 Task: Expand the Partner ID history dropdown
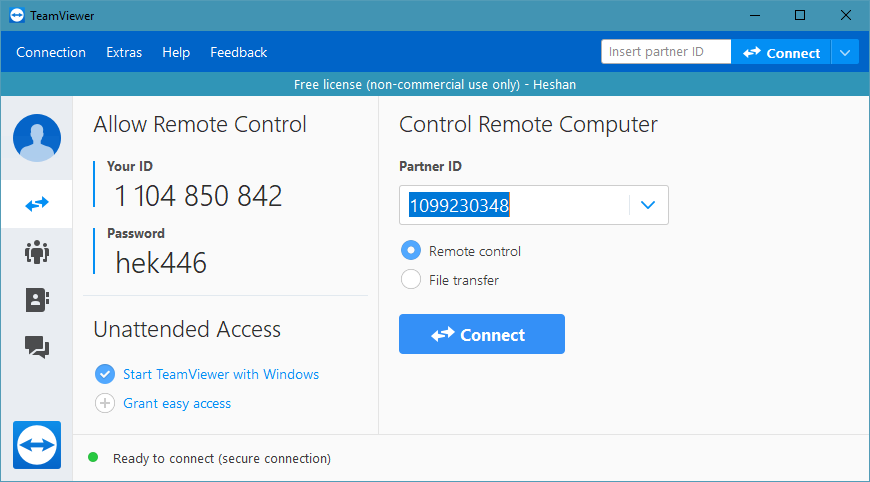pos(648,205)
